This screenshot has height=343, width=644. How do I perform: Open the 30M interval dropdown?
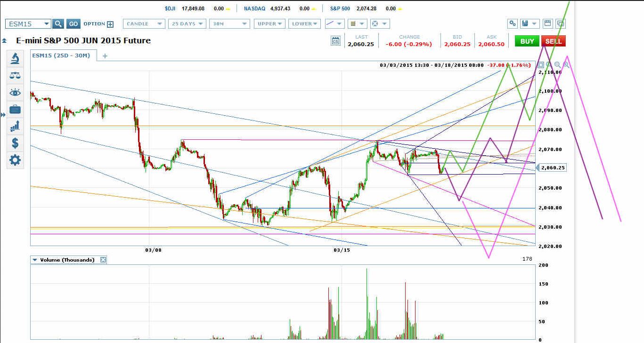pyautogui.click(x=229, y=24)
